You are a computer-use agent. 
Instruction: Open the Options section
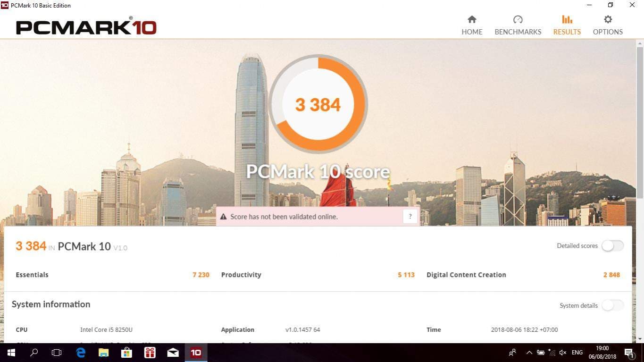608,25
